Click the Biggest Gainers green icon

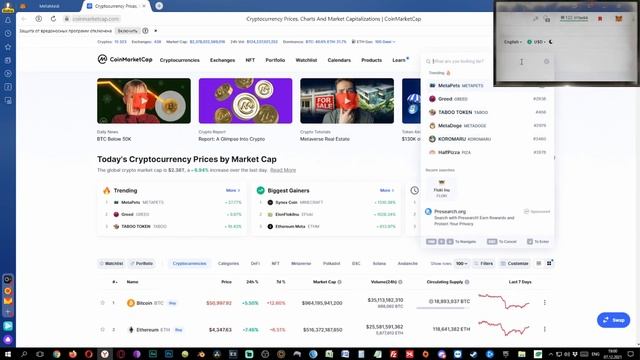point(260,190)
